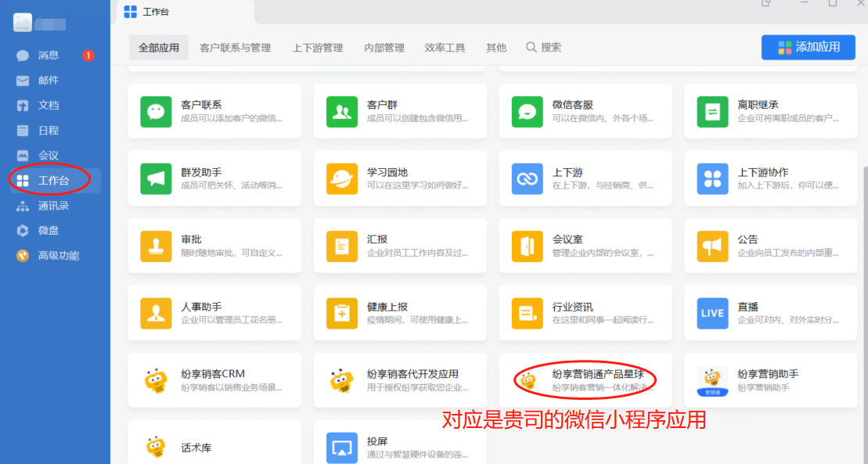Click the 添加应用 button
Screen dimensions: 868x464
pyautogui.click(x=809, y=47)
